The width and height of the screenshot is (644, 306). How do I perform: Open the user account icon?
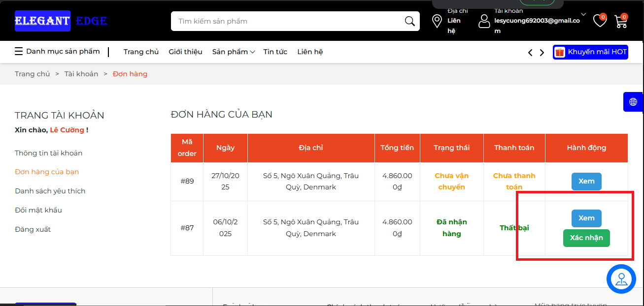[x=484, y=21]
